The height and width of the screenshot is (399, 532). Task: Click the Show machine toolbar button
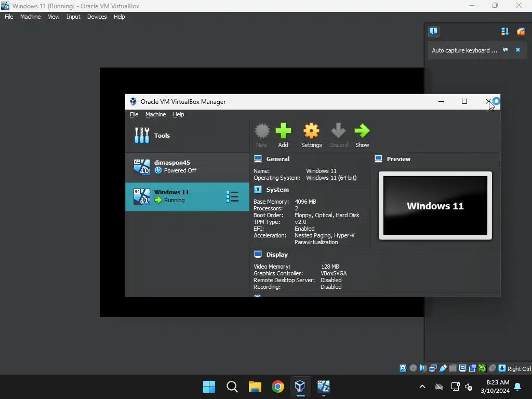pyautogui.click(x=362, y=136)
